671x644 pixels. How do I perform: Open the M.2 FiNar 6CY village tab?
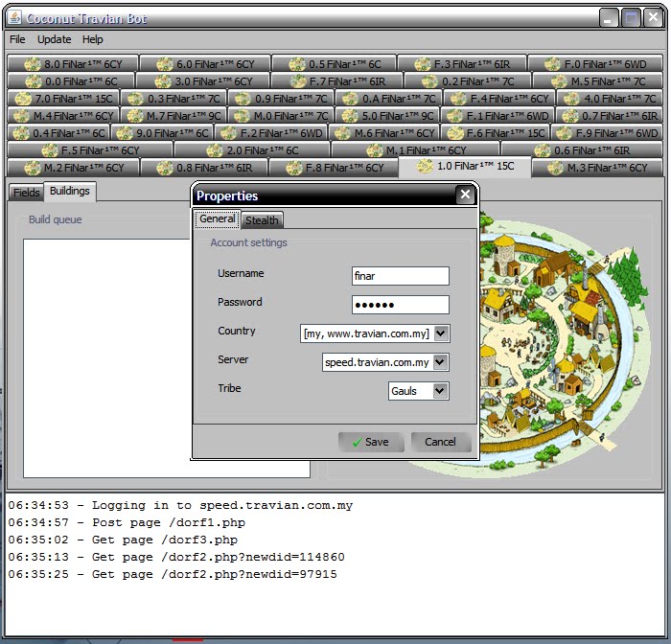click(74, 168)
